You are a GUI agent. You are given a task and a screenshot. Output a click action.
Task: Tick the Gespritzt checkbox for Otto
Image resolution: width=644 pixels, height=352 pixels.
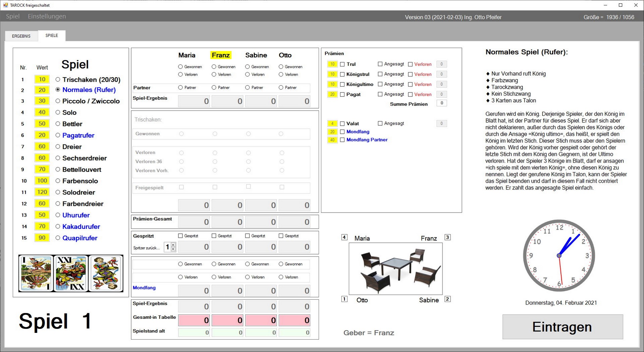tap(281, 236)
